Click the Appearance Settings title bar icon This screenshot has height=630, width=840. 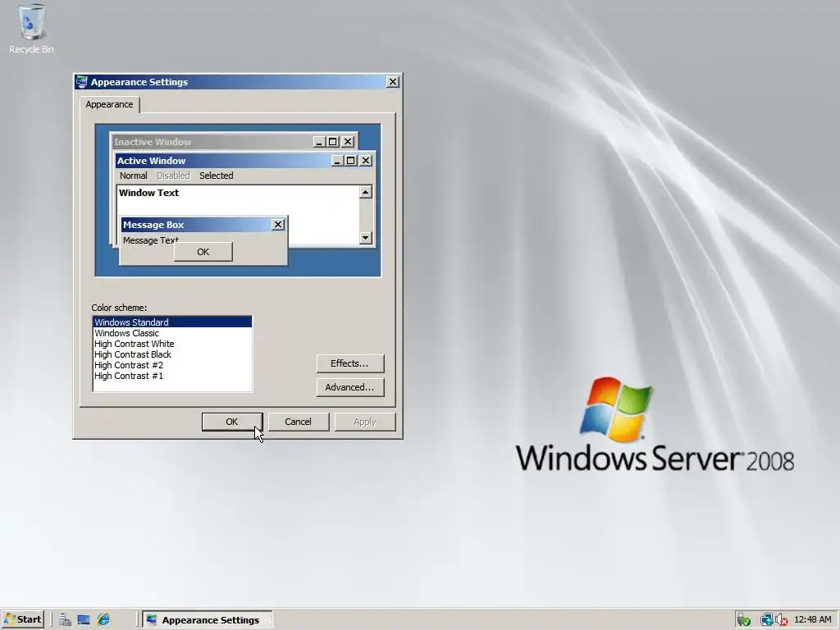[81, 81]
